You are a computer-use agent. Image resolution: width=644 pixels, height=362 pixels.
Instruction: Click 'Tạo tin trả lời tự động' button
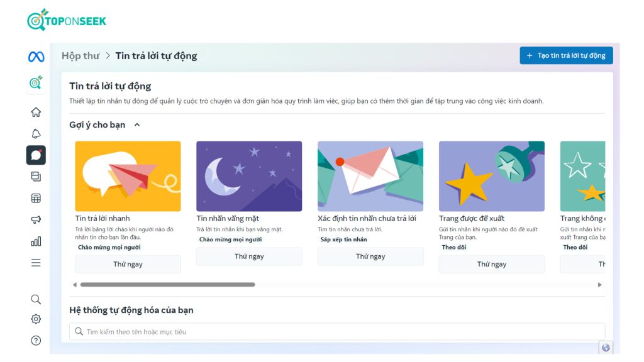(x=566, y=55)
